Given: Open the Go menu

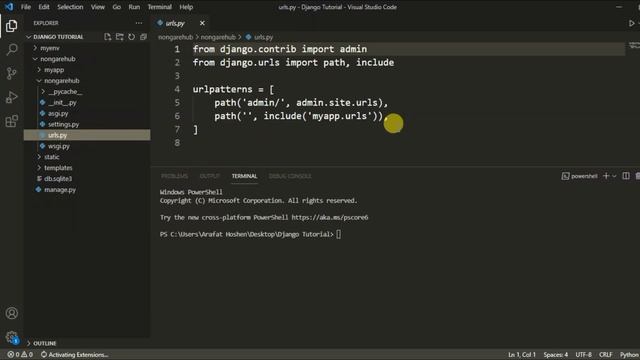Looking at the screenshot, I should coord(117,7).
